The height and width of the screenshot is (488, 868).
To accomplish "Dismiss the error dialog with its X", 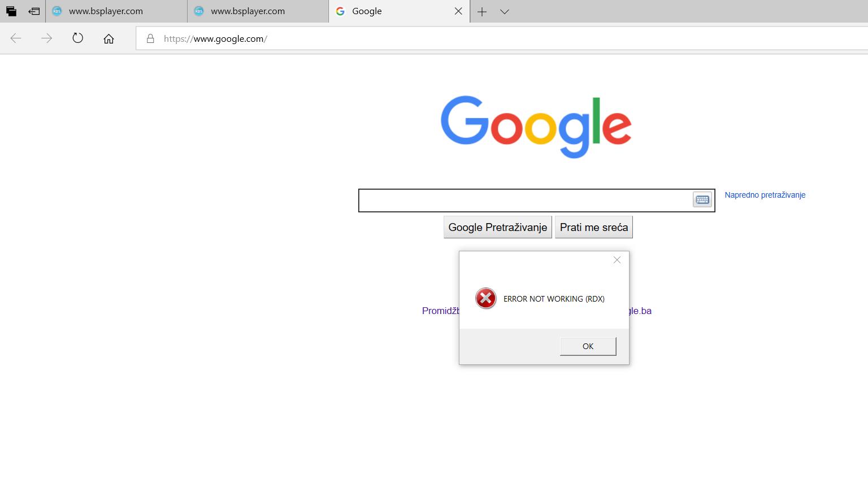I will tap(617, 260).
